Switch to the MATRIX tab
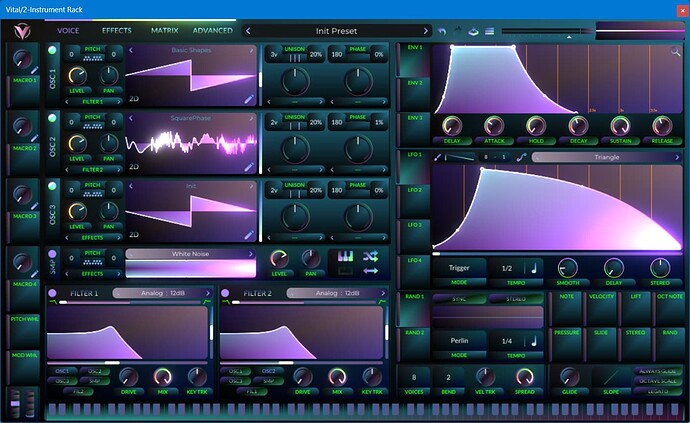 pos(165,30)
